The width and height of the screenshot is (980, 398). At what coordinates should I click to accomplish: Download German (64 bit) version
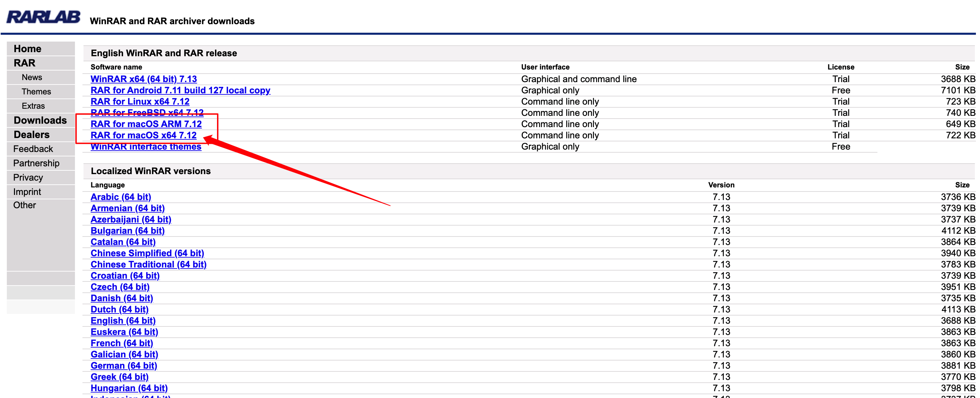tap(124, 366)
